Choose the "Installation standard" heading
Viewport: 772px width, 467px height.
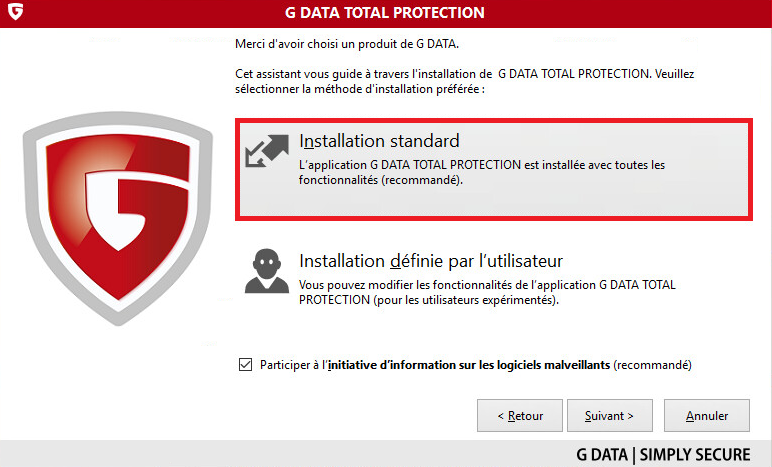[x=379, y=141]
